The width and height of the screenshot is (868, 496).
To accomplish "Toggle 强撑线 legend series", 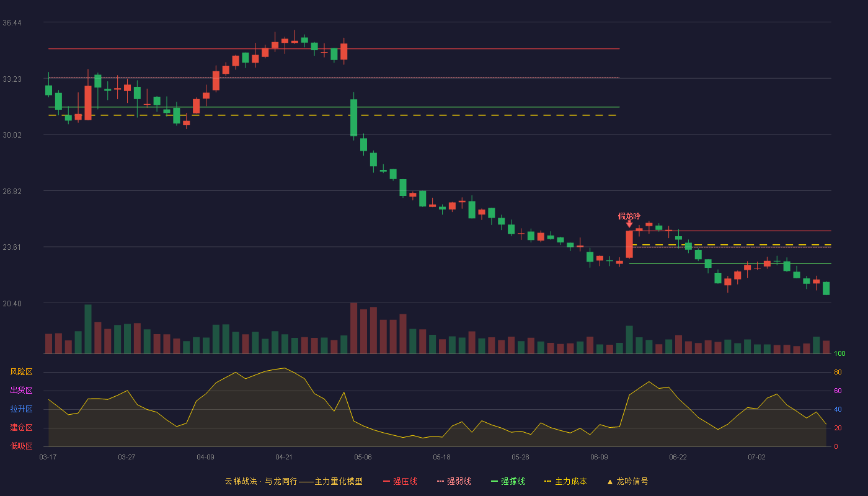I will coord(508,481).
